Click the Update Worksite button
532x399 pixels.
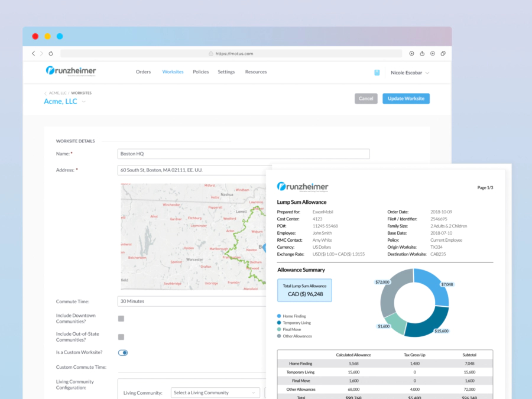pyautogui.click(x=406, y=99)
